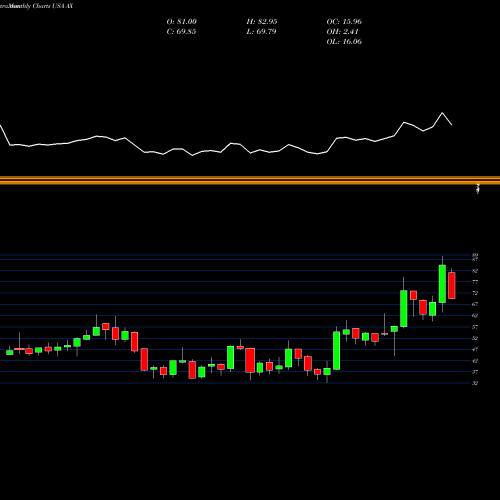Click the price axis label 47

[475, 349]
